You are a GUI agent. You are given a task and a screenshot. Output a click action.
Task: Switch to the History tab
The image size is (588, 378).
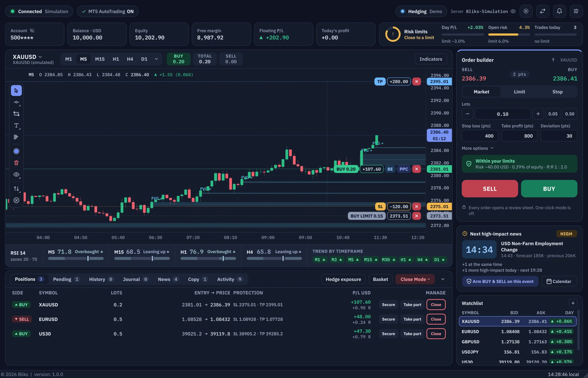pos(101,279)
